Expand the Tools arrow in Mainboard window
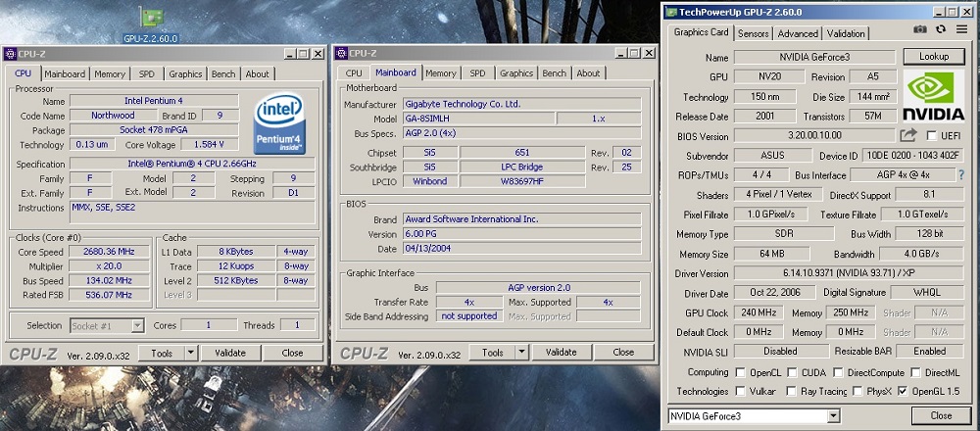Viewport: 980px width, 431px height. (x=522, y=353)
